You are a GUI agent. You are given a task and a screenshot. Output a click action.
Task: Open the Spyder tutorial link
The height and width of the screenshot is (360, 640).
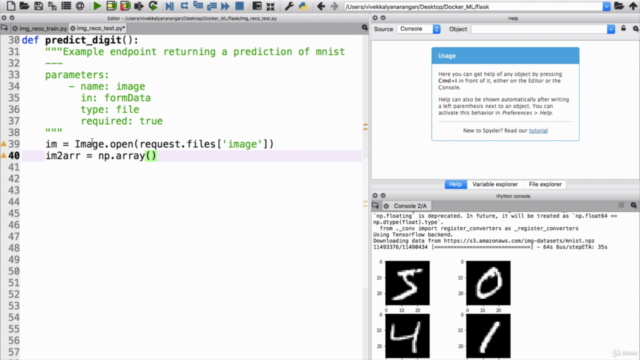[x=538, y=131]
